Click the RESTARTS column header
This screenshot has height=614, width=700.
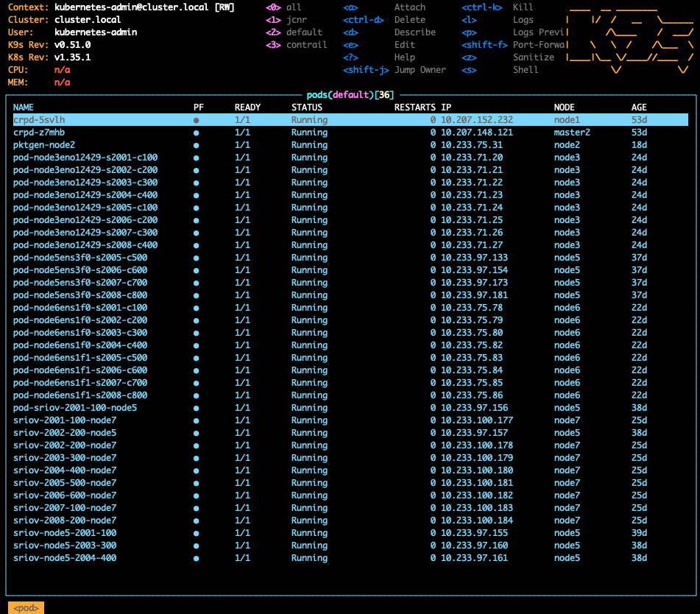click(414, 107)
